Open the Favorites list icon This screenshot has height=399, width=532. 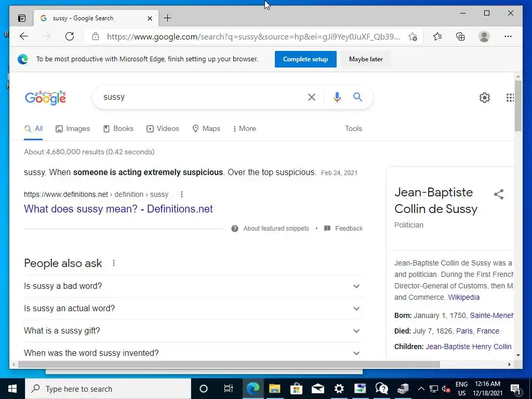click(437, 36)
